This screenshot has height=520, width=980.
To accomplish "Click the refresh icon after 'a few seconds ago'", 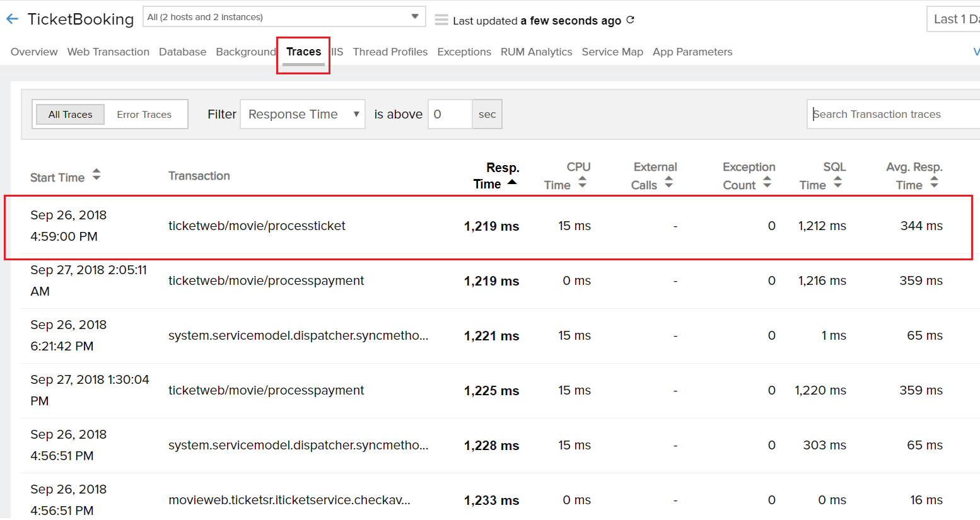I will pyautogui.click(x=630, y=20).
